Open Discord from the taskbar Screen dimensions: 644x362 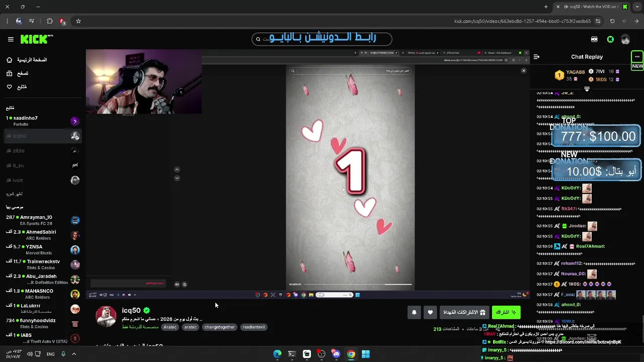coord(336,354)
